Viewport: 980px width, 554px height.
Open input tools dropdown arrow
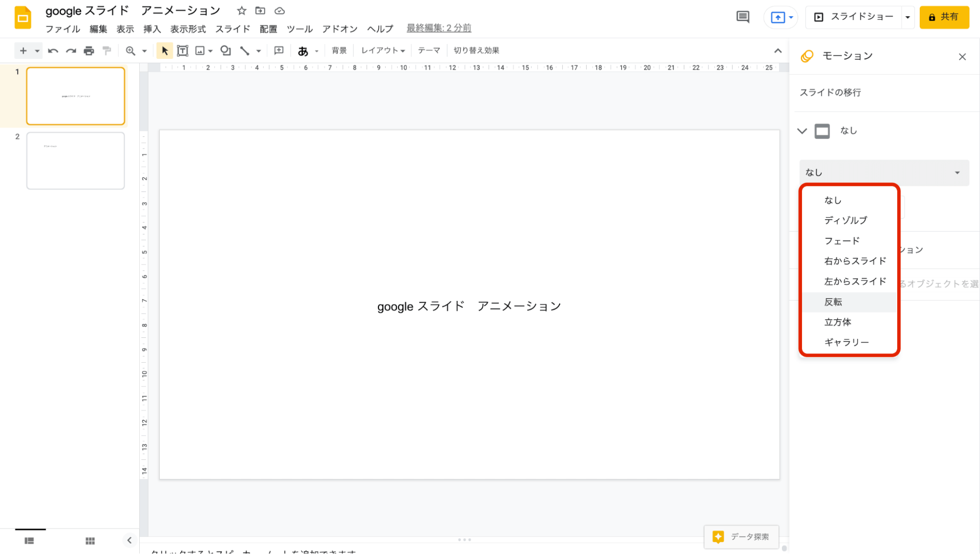(316, 51)
